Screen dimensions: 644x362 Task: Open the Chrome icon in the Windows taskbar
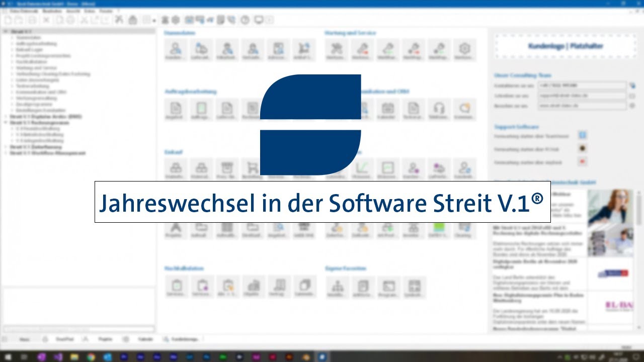point(90,356)
